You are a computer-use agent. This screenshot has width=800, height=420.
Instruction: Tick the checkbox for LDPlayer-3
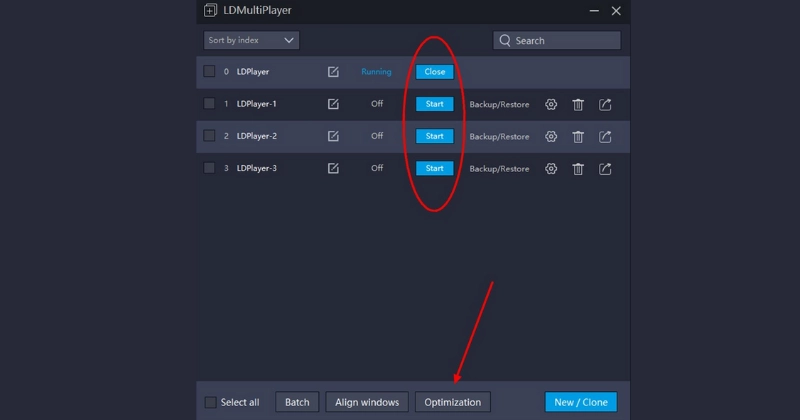click(209, 168)
